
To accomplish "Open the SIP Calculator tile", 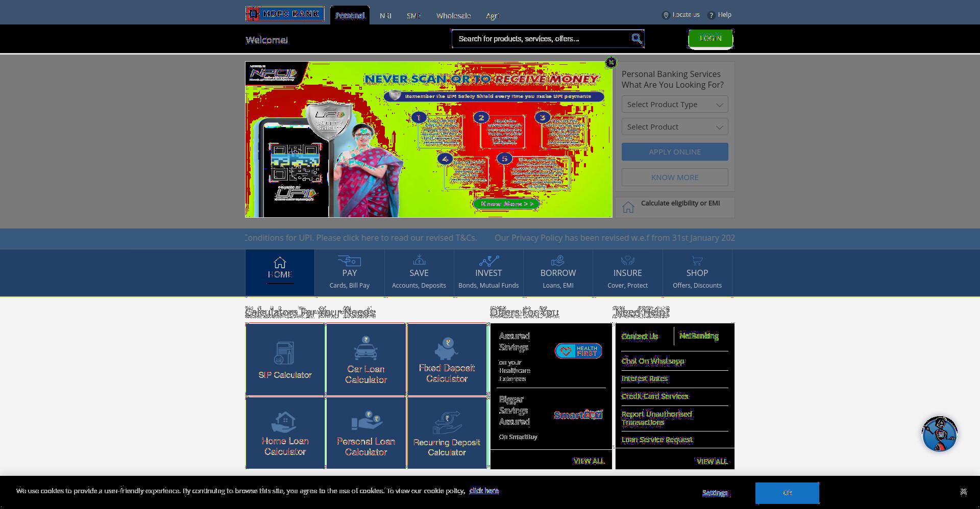I will [x=285, y=360].
